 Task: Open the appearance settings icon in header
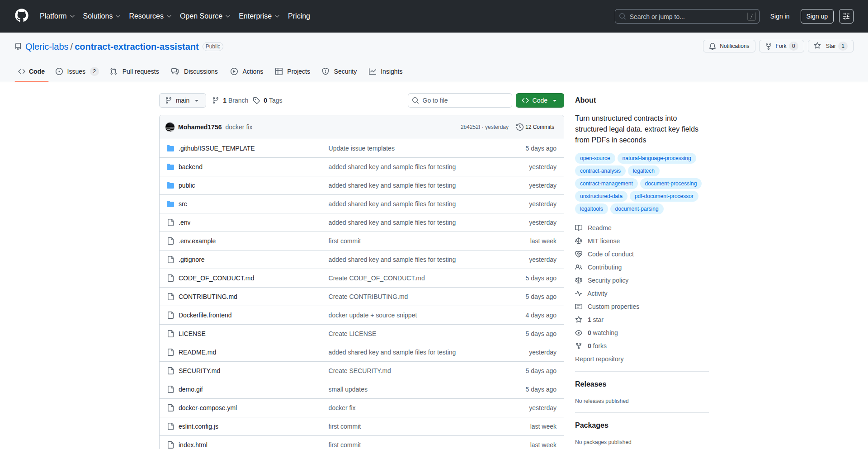pos(846,16)
